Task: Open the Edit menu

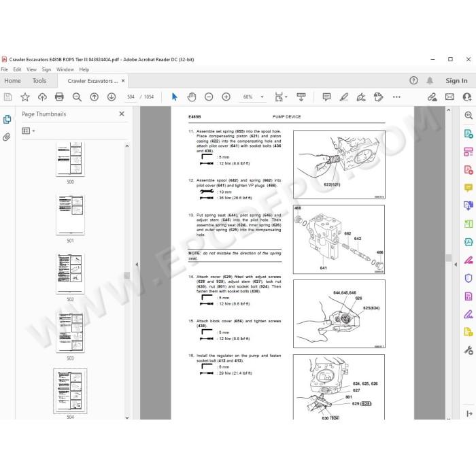Action: pos(17,69)
